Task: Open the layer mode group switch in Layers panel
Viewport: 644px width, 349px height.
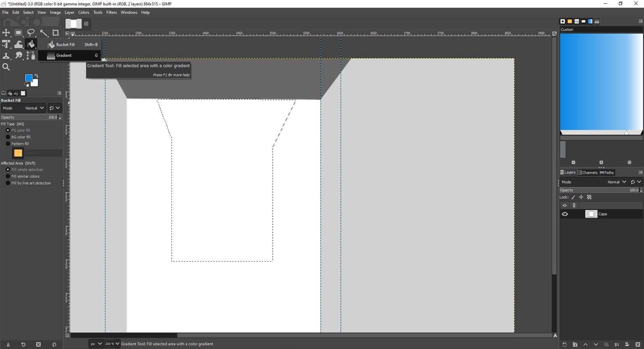Action: click(636, 182)
